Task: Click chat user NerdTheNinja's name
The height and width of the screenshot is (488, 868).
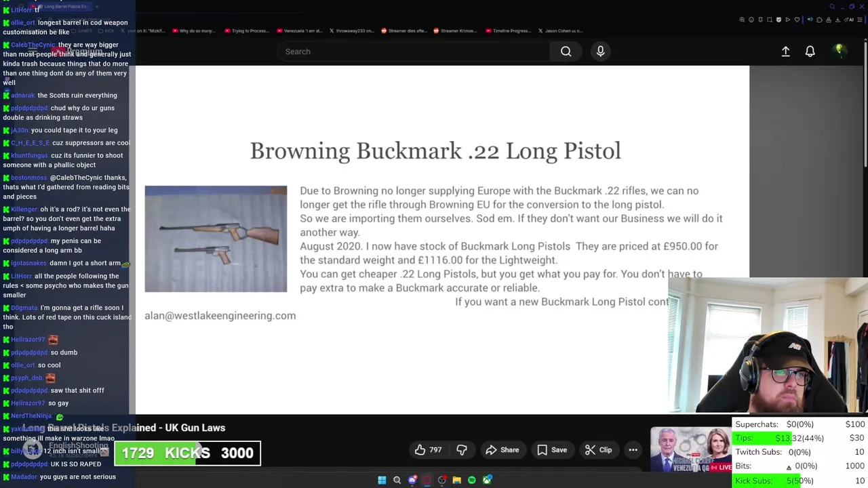Action: 31,416
